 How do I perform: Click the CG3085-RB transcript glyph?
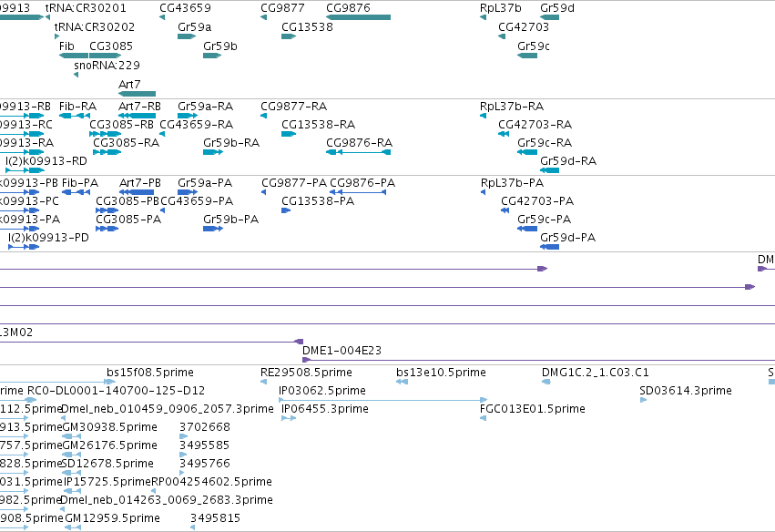point(106,134)
